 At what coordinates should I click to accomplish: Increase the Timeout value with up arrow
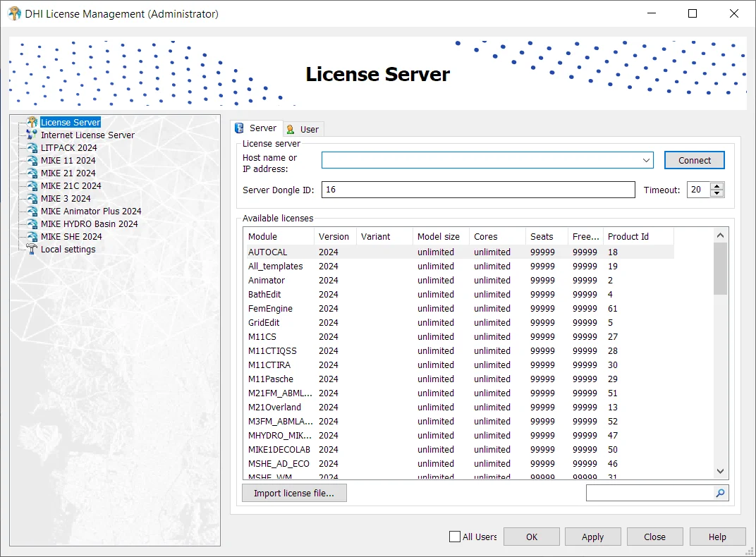[717, 186]
